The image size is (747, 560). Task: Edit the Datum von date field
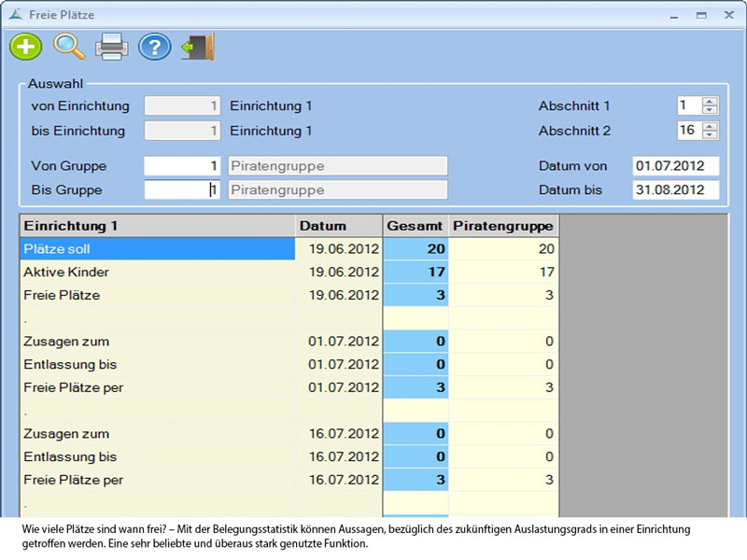coord(675,166)
